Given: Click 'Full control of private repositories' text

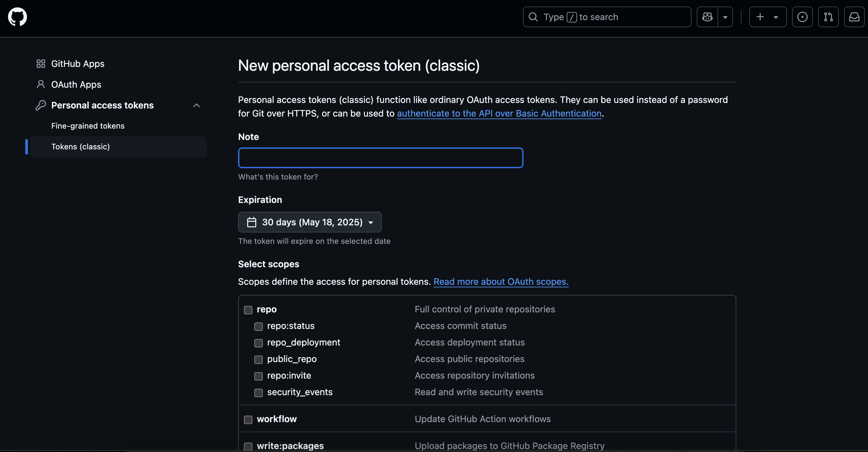Looking at the screenshot, I should [x=485, y=309].
